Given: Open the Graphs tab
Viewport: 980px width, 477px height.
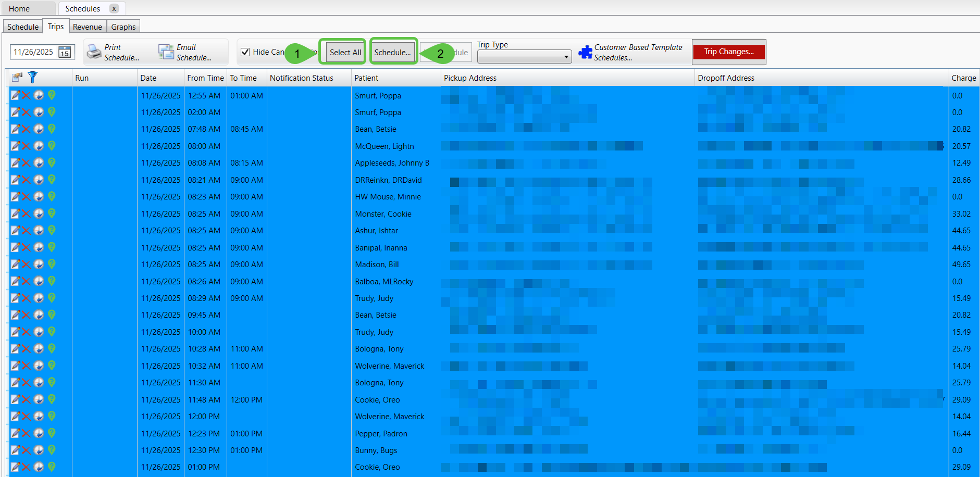Looking at the screenshot, I should (123, 27).
